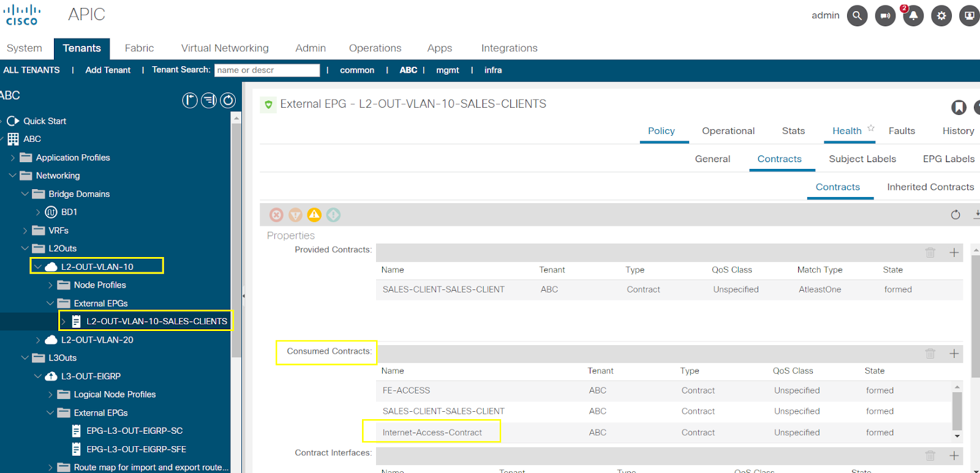This screenshot has width=980, height=473.
Task: Click trash icon in Consumed Contracts header
Action: pyautogui.click(x=930, y=354)
